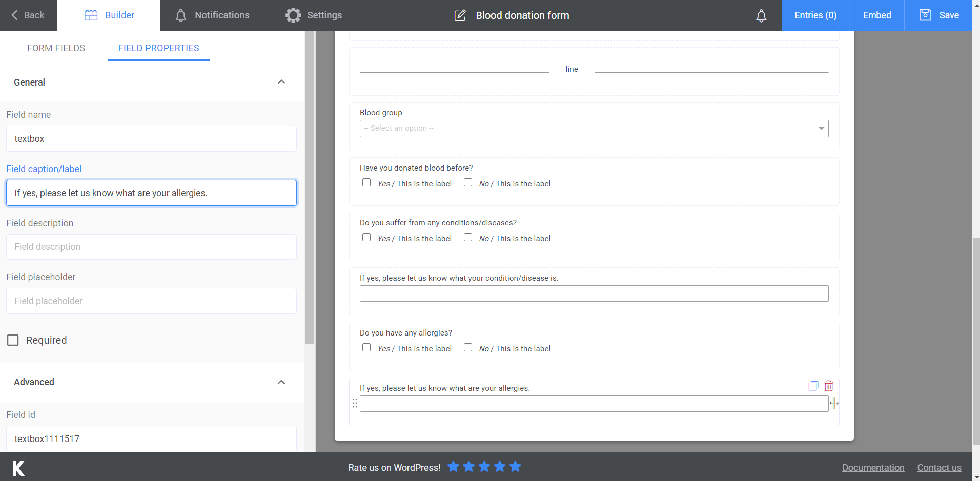Viewport: 980px width, 481px height.
Task: Open notifications using the bell icon
Action: pyautogui.click(x=761, y=15)
